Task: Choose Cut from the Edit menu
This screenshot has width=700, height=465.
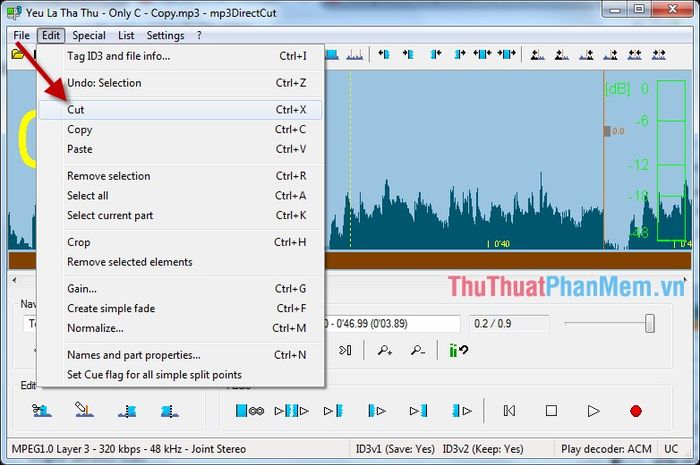Action: pyautogui.click(x=180, y=110)
